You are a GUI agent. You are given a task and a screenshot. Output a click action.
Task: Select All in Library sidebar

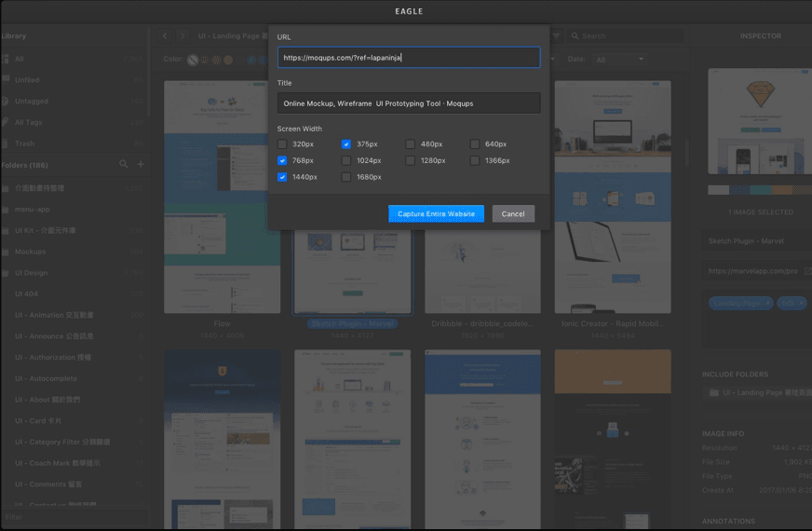coord(73,59)
